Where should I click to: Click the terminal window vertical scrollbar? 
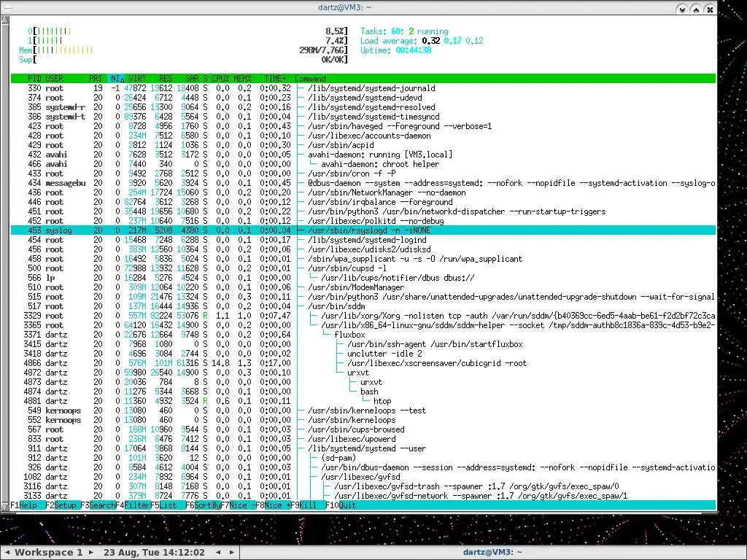(5, 262)
